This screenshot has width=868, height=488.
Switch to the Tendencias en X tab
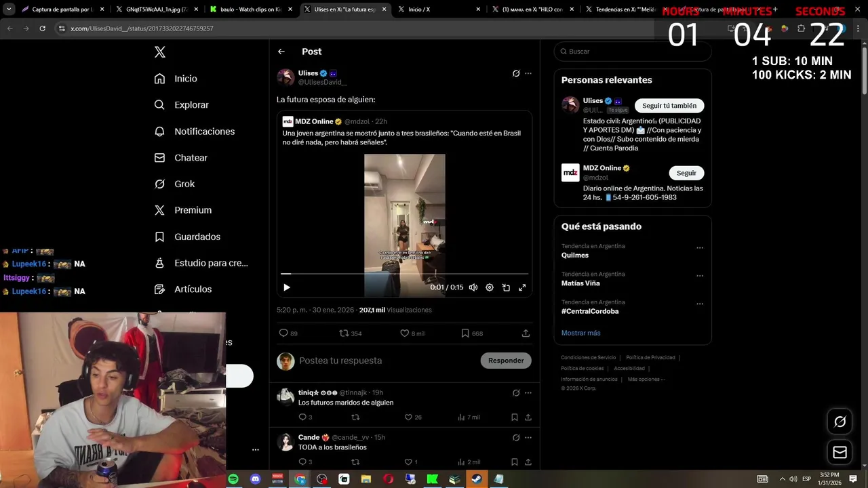tap(627, 9)
